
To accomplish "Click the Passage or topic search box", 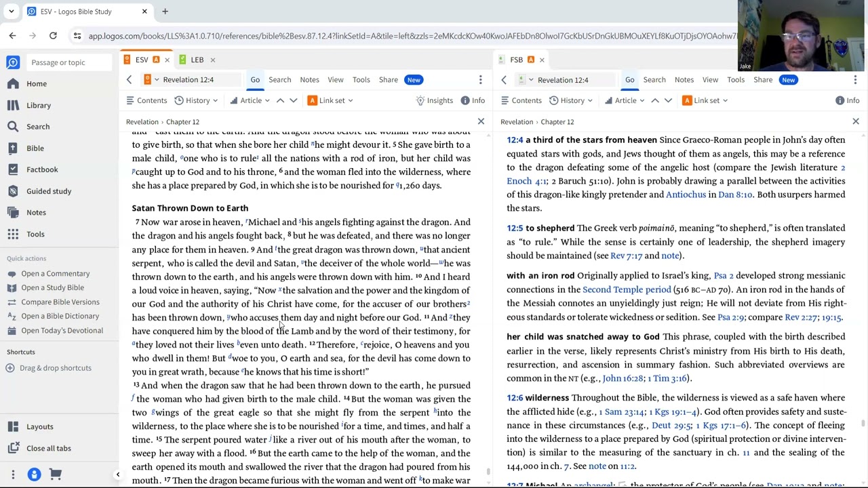I will [x=70, y=62].
